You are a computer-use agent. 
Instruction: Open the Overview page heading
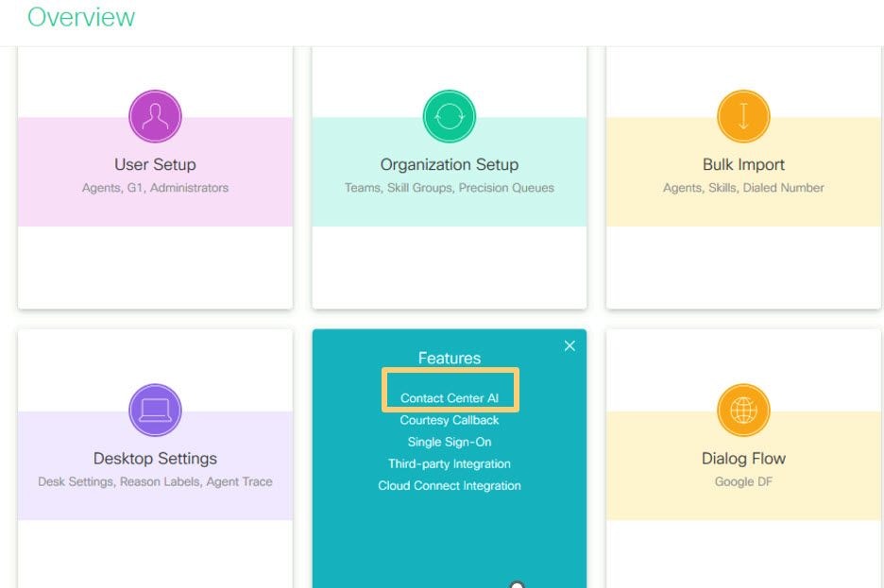80,16
